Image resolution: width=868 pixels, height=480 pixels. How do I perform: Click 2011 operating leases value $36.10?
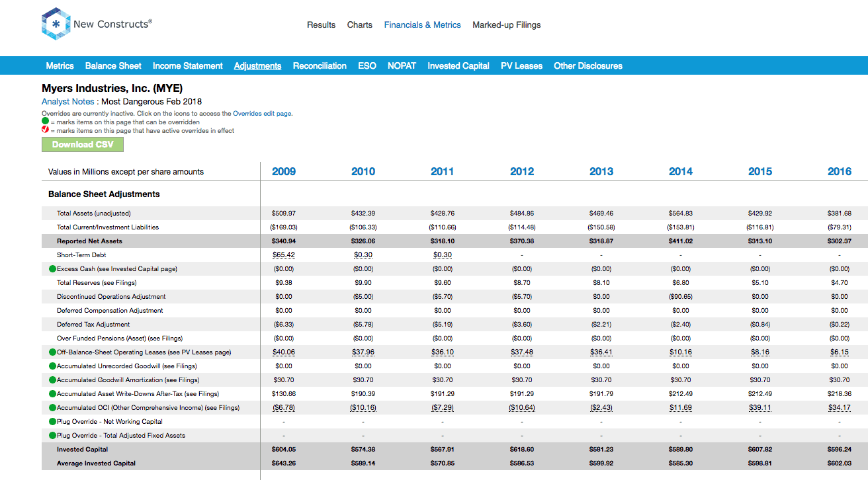pyautogui.click(x=443, y=352)
